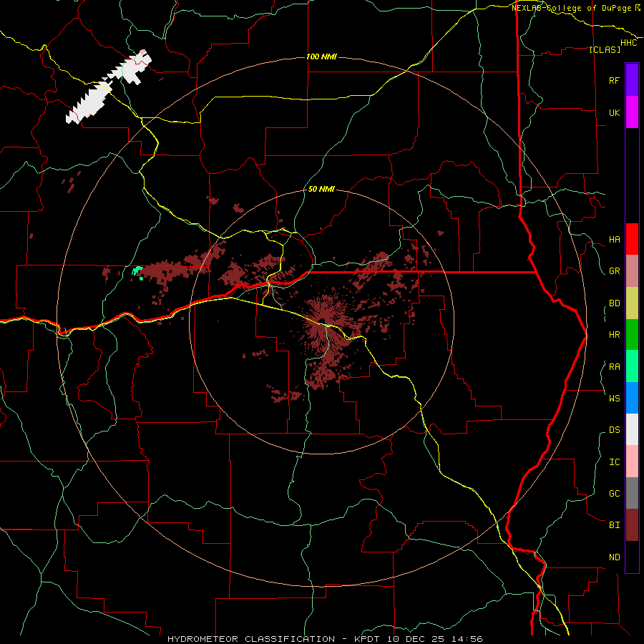The width and height of the screenshot is (644, 644).
Task: Click the mint green RA swatch
Action: click(x=632, y=366)
